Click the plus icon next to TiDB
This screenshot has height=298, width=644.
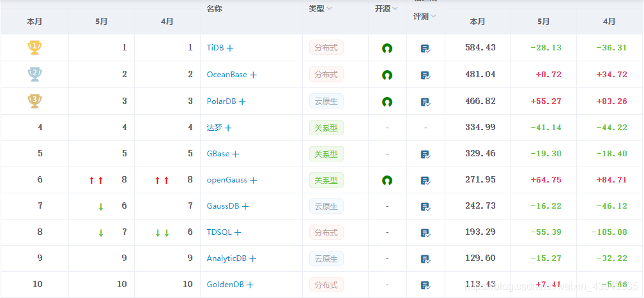(x=230, y=48)
